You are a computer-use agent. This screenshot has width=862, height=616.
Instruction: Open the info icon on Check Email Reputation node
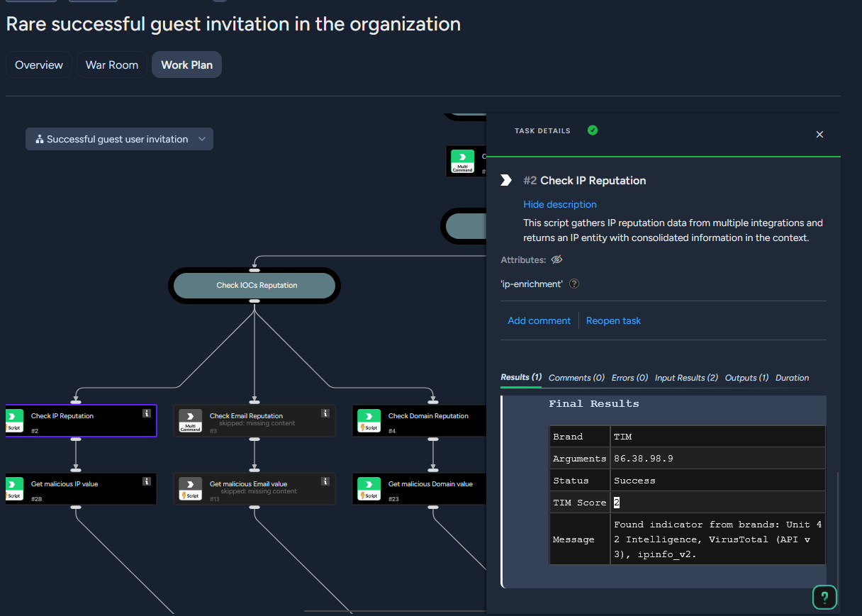click(x=325, y=413)
